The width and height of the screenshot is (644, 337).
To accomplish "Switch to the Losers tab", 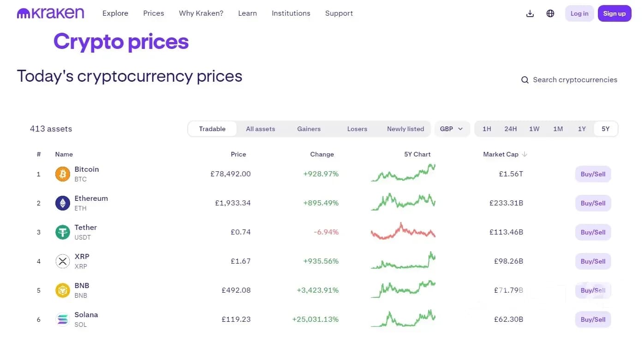I will coord(358,129).
